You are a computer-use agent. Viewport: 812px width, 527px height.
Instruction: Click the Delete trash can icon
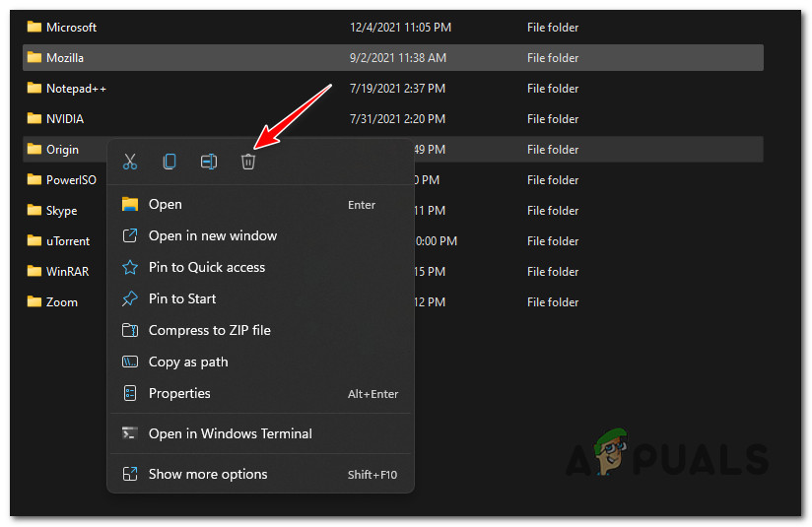click(x=248, y=162)
